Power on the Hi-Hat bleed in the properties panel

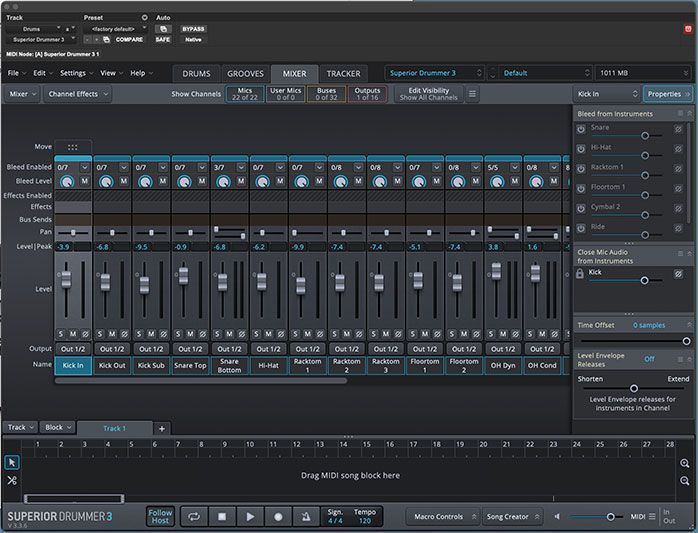pyautogui.click(x=581, y=149)
